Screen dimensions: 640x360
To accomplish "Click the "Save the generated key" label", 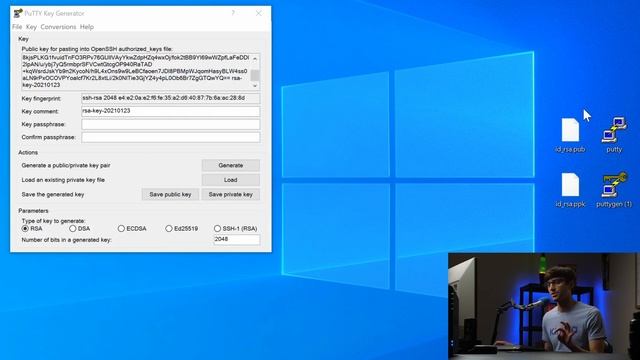I will (x=53, y=195).
